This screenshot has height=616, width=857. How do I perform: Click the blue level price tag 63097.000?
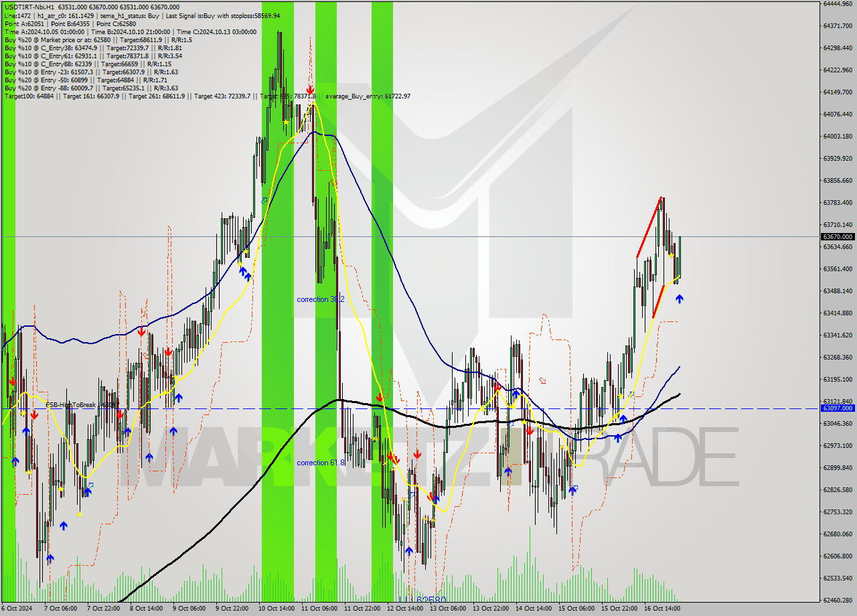click(838, 408)
